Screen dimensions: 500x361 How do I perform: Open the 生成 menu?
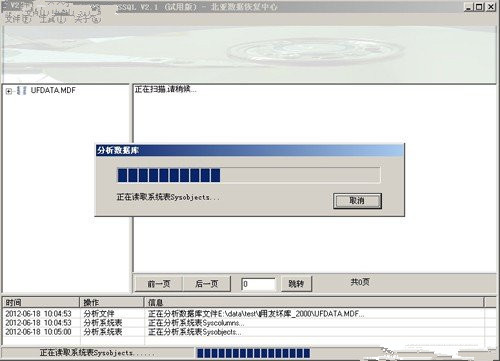(x=53, y=19)
